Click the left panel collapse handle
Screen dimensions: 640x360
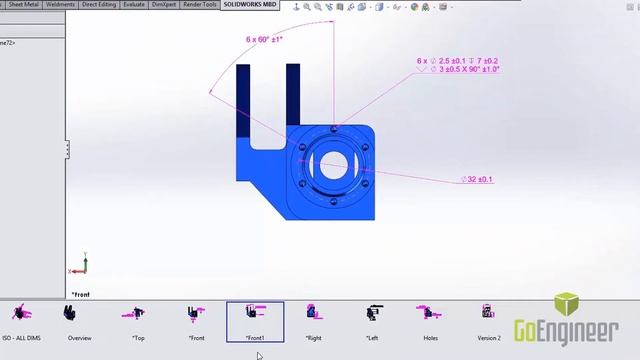pos(67,149)
